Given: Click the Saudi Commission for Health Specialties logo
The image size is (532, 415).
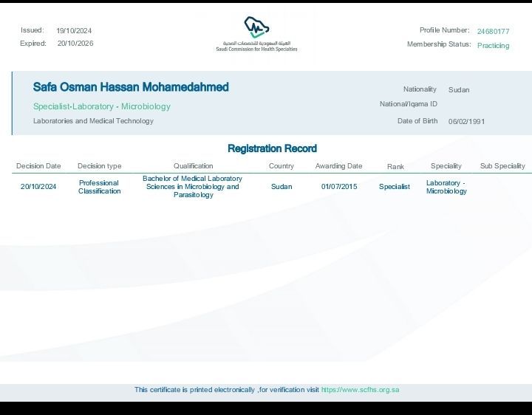Looking at the screenshot, I should click(256, 33).
